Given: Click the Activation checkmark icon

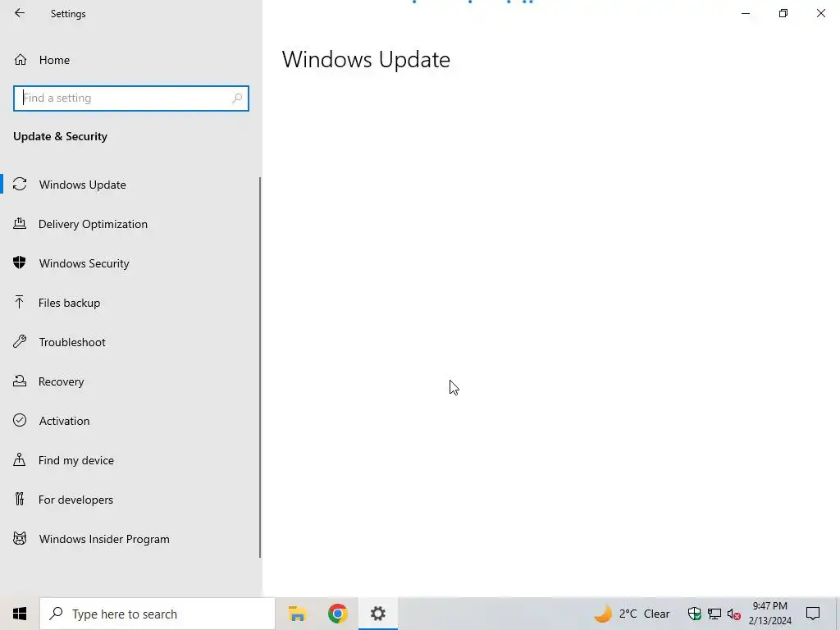Looking at the screenshot, I should pos(20,420).
